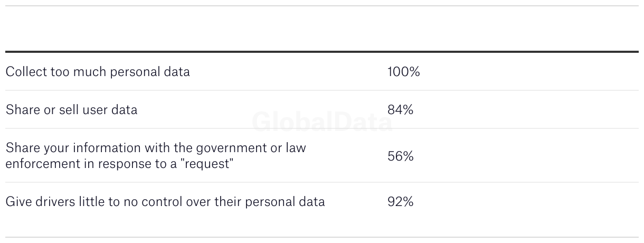Viewport: 644px width, 243px height.
Task: Select the 92% value in last row
Action: pyautogui.click(x=400, y=202)
